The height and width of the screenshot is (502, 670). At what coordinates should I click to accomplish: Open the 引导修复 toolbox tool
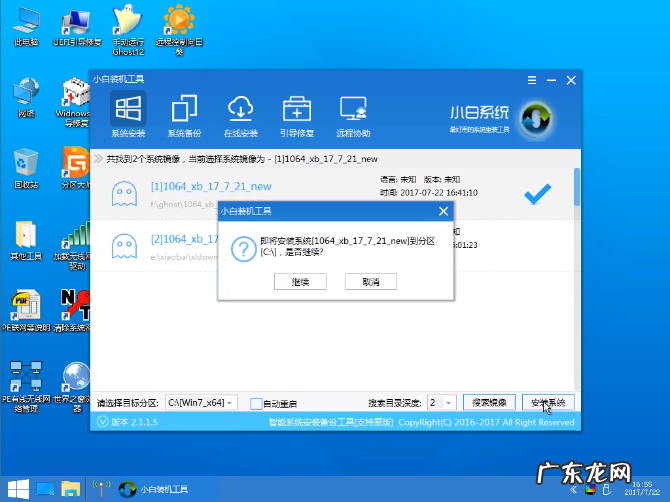coord(297,114)
